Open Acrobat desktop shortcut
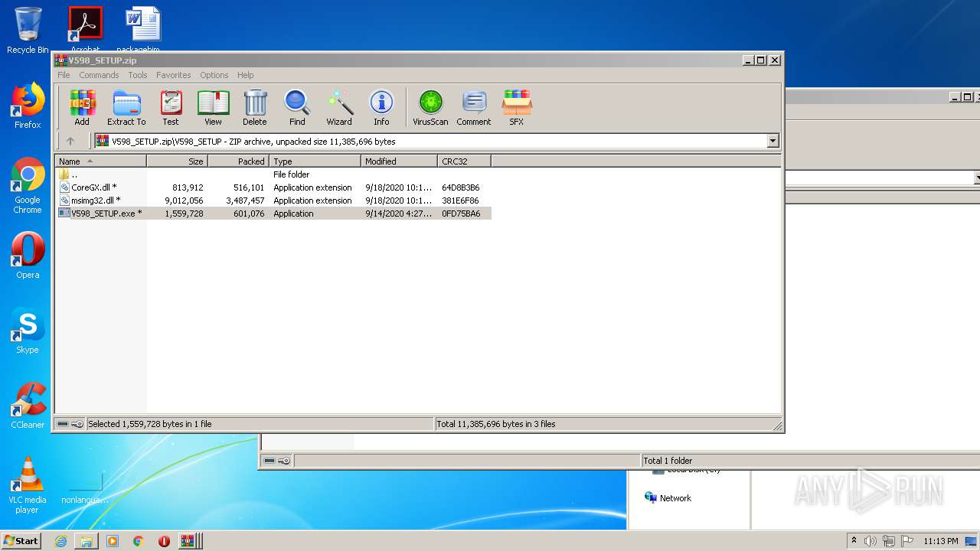980x551 pixels. pyautogui.click(x=86, y=29)
